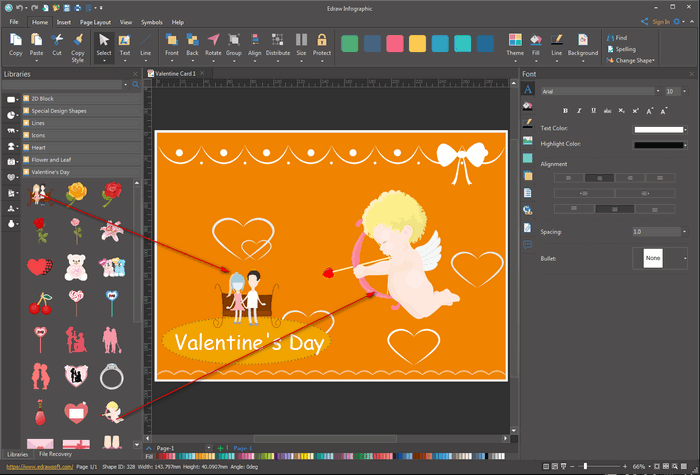Choose the pink quick style color swatch
Screen dimensions: 700x475
click(395, 43)
